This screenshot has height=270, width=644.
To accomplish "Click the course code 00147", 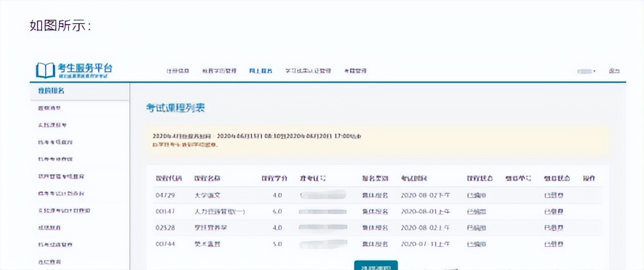I will [x=165, y=211].
